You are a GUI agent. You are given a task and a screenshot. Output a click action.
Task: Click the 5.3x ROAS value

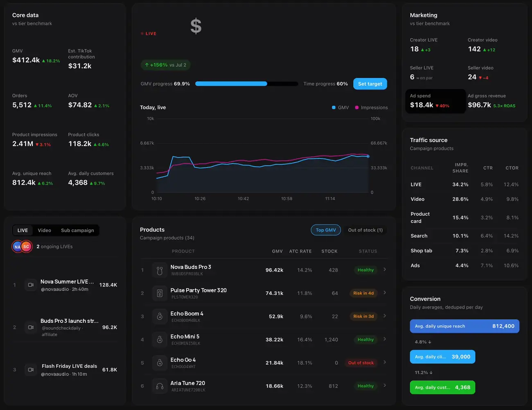click(x=504, y=106)
